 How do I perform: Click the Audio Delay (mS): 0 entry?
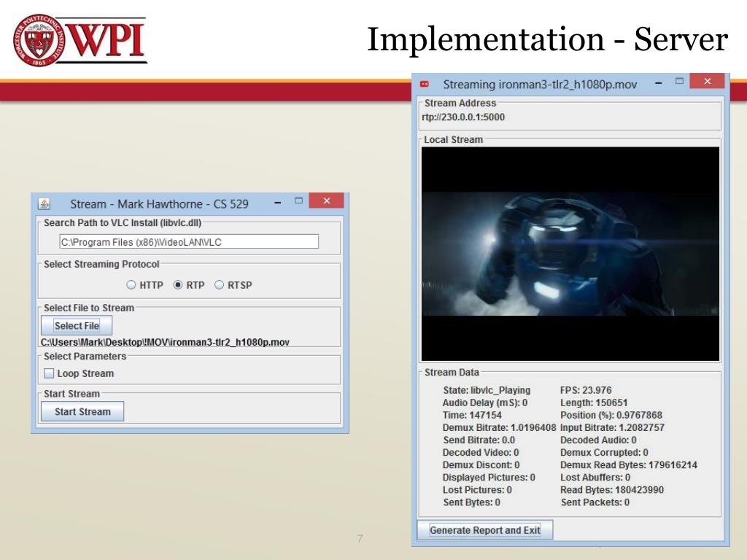[x=485, y=402]
